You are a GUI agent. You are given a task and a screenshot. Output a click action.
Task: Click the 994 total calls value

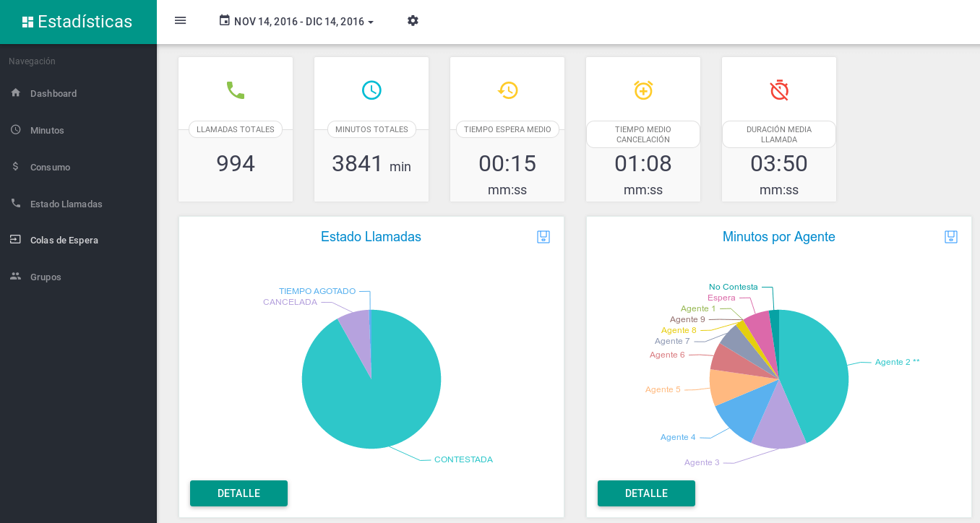236,164
